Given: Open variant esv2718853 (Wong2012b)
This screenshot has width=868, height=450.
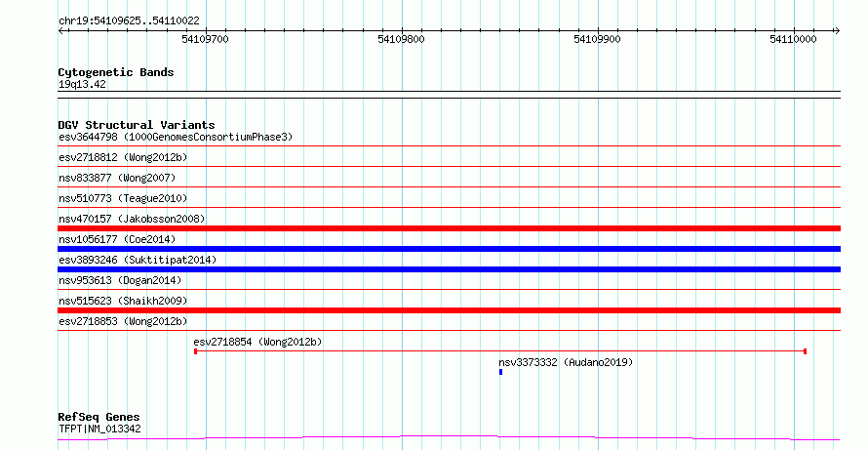Looking at the screenshot, I should tap(123, 321).
